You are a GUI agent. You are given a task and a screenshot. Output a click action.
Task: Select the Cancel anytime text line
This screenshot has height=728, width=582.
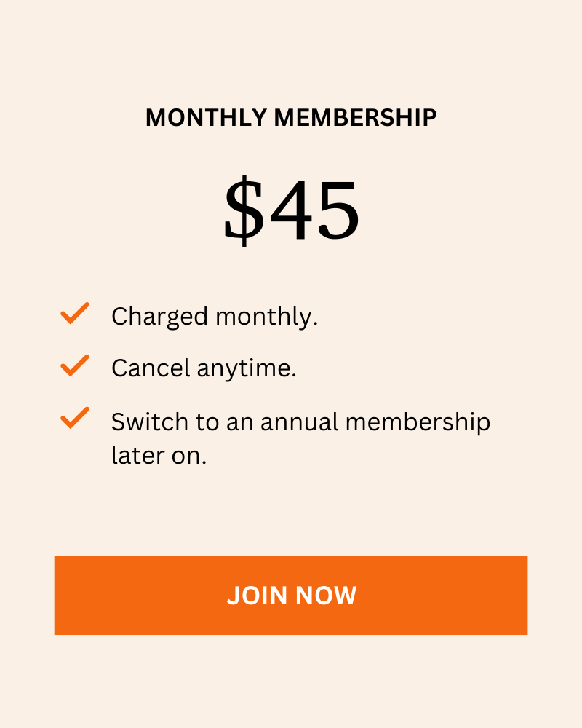(204, 368)
